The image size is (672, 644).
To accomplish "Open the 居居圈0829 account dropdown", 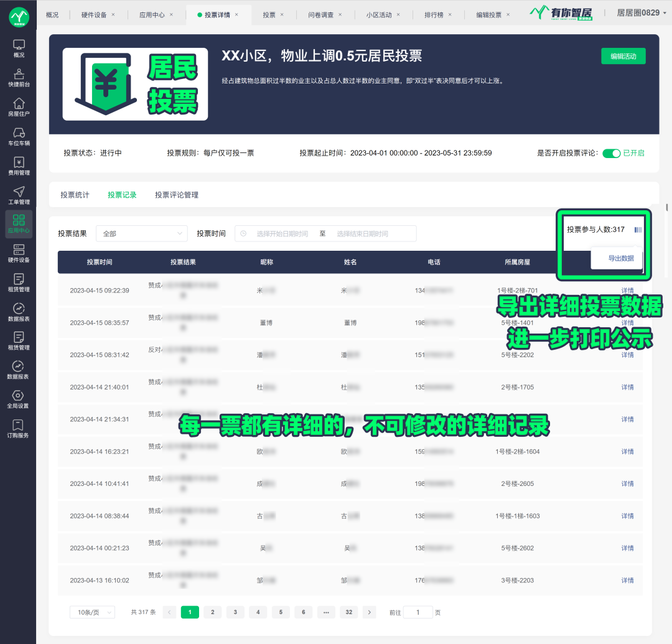I will pyautogui.click(x=641, y=12).
